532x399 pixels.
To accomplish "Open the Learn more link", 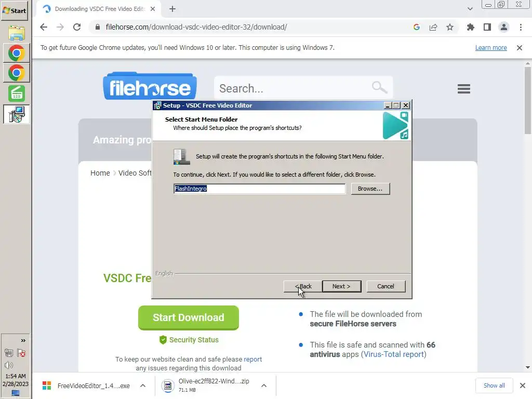I will (x=491, y=48).
